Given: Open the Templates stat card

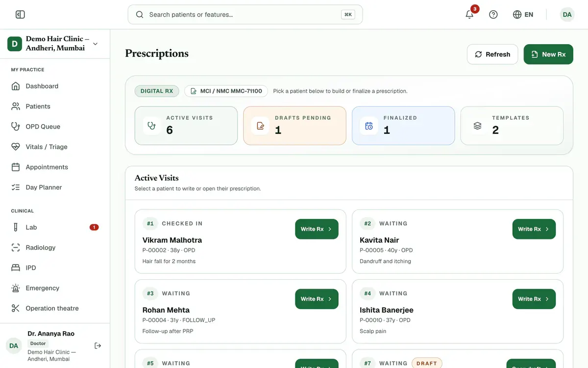Looking at the screenshot, I should [x=512, y=126].
